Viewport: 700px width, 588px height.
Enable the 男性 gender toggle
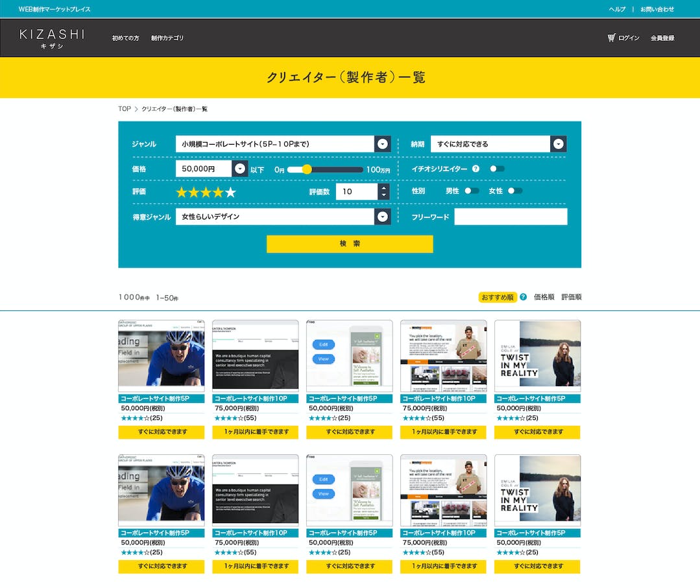pyautogui.click(x=472, y=191)
